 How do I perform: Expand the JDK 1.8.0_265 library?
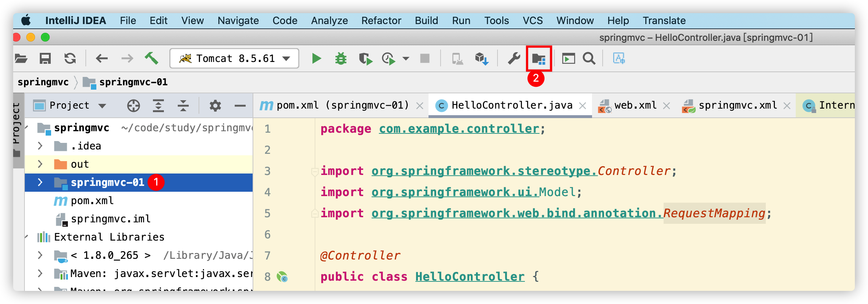(40, 255)
